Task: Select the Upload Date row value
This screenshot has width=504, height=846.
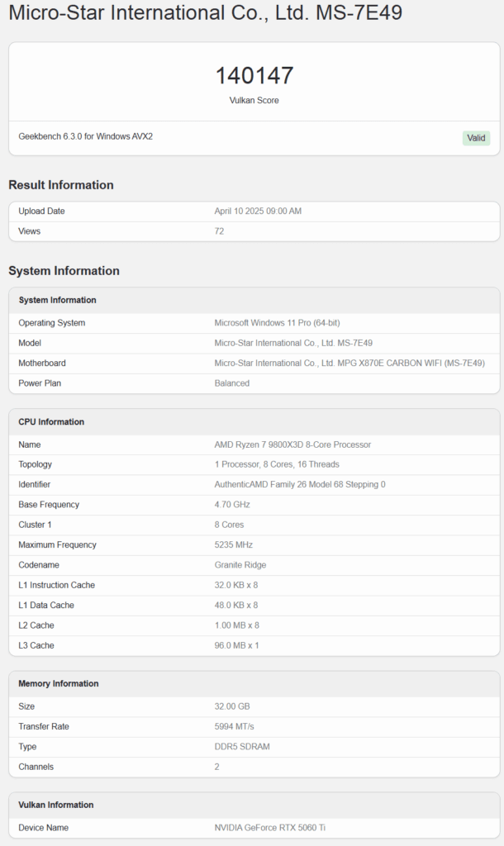Action: (x=258, y=211)
